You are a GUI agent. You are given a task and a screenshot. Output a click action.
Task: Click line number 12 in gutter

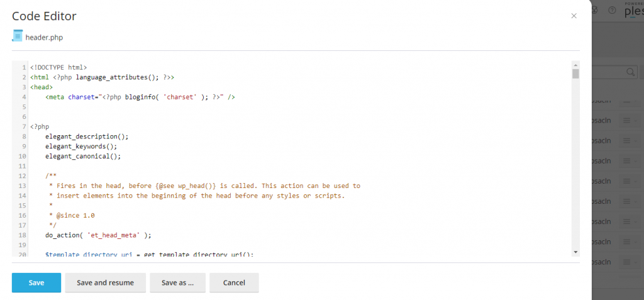tap(23, 176)
